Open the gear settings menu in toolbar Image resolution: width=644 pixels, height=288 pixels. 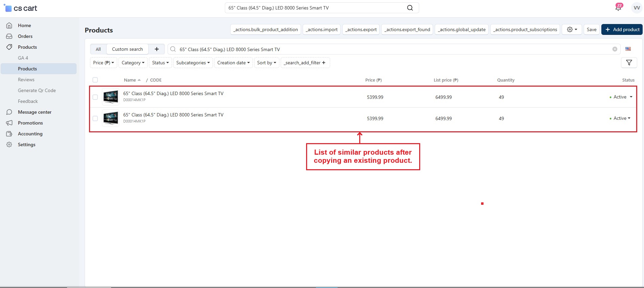pos(572,29)
